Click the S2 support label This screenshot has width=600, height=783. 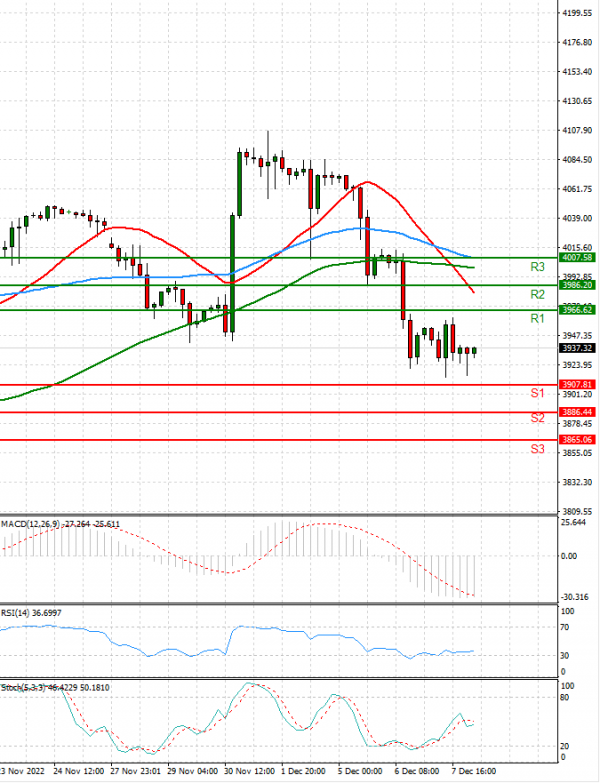(x=537, y=418)
